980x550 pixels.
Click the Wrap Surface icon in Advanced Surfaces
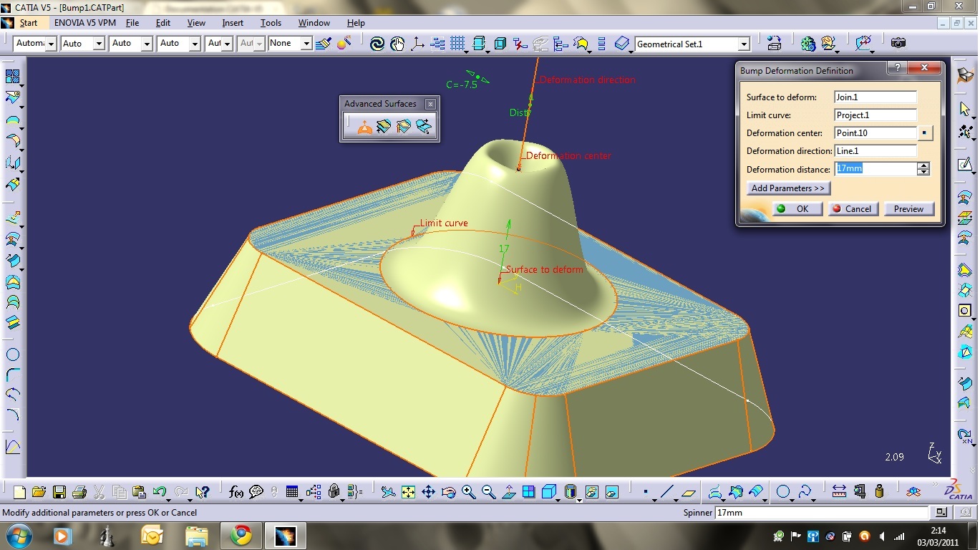point(404,127)
